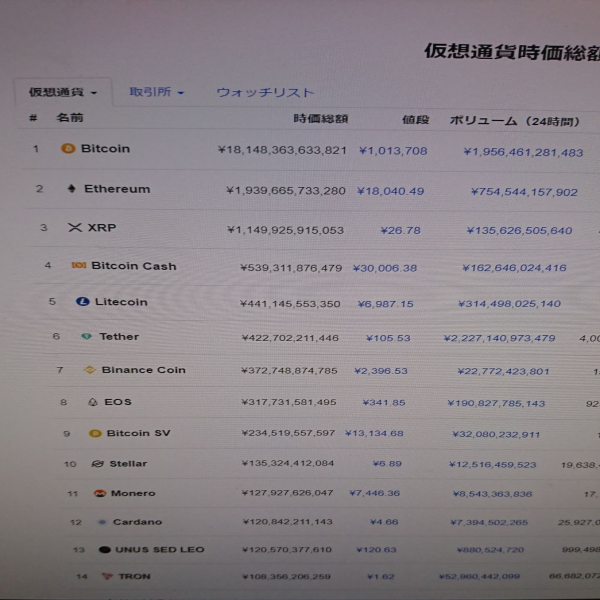The height and width of the screenshot is (600, 600).
Task: Open the Bitcoin name link
Action: [x=105, y=148]
